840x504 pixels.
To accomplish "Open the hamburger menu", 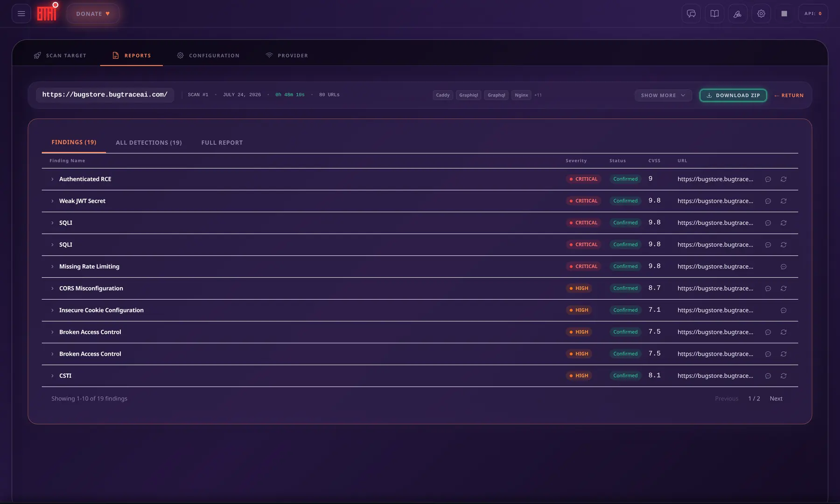I will coord(21,14).
